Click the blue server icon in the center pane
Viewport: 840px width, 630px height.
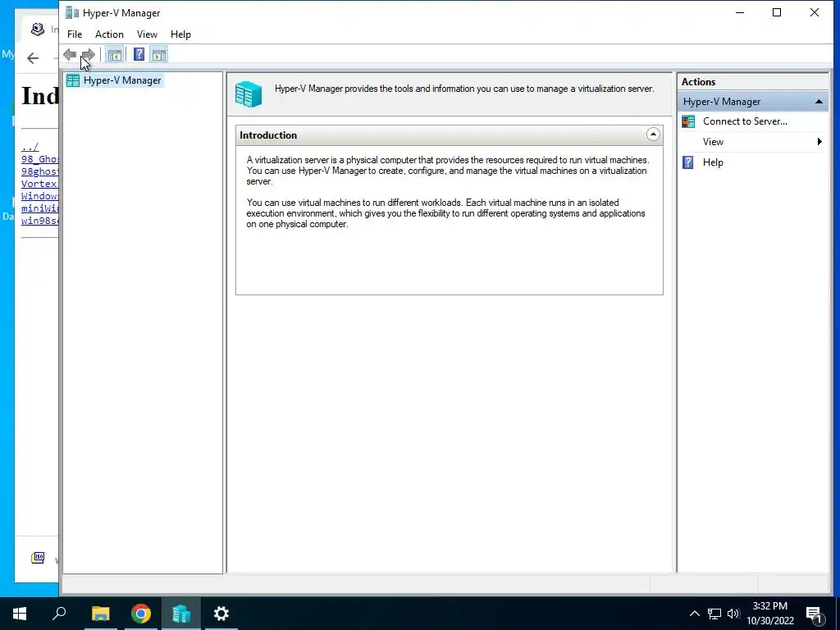[x=249, y=94]
